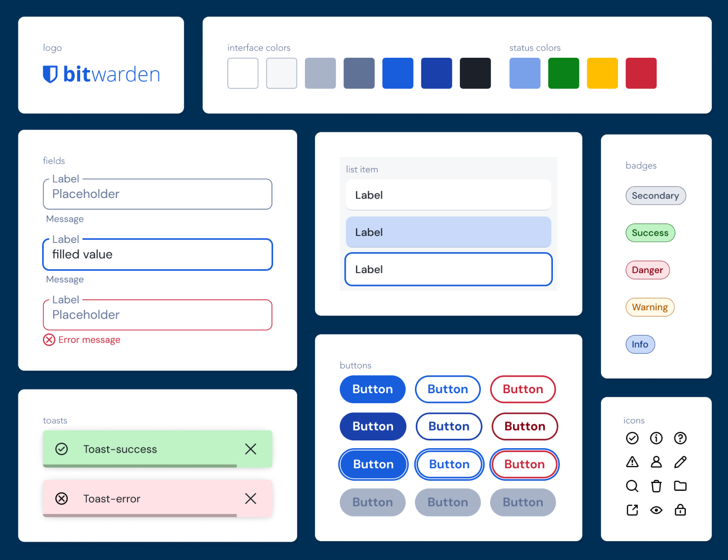Pick the yellow status color swatch

[x=602, y=73]
